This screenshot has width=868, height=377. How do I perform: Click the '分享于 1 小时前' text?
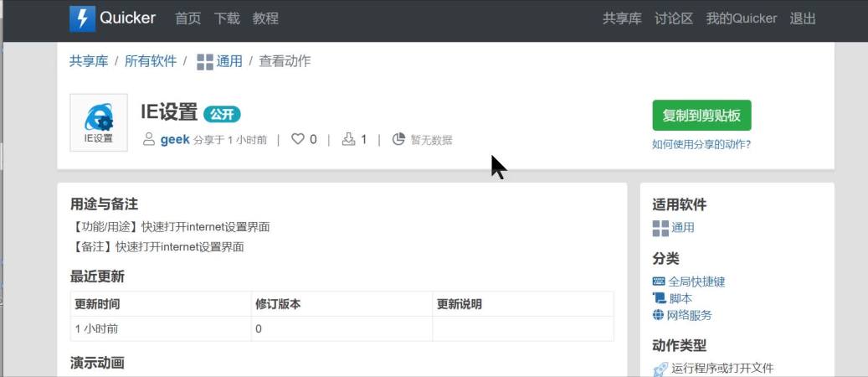coord(229,140)
